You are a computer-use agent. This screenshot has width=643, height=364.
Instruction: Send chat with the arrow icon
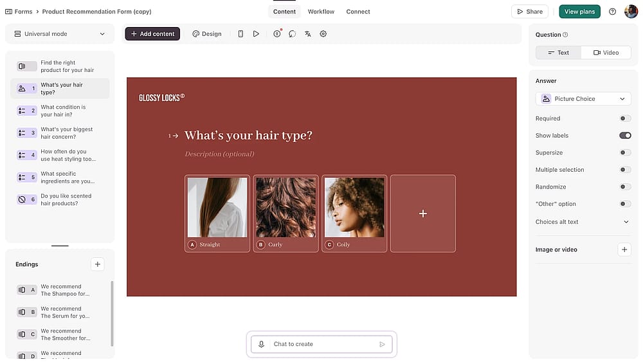click(x=382, y=344)
